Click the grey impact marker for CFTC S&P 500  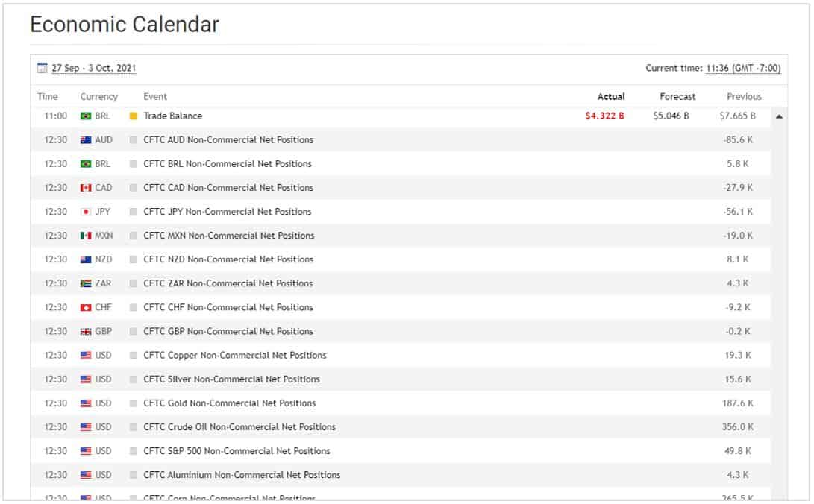[x=134, y=451]
